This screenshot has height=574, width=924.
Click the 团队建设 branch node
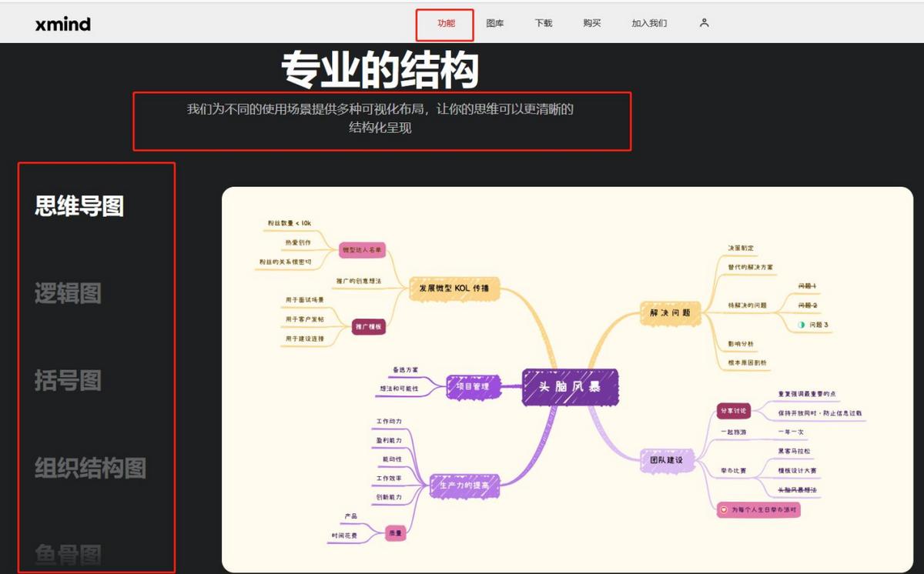[x=665, y=459]
